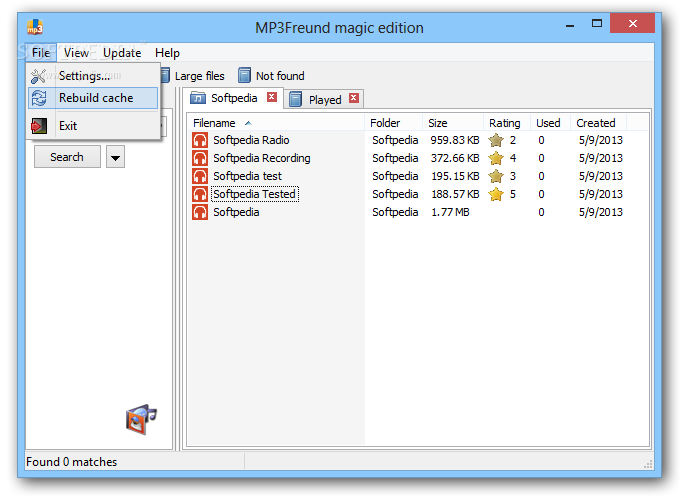The height and width of the screenshot is (498, 682).
Task: Show Large files list
Action: click(199, 76)
